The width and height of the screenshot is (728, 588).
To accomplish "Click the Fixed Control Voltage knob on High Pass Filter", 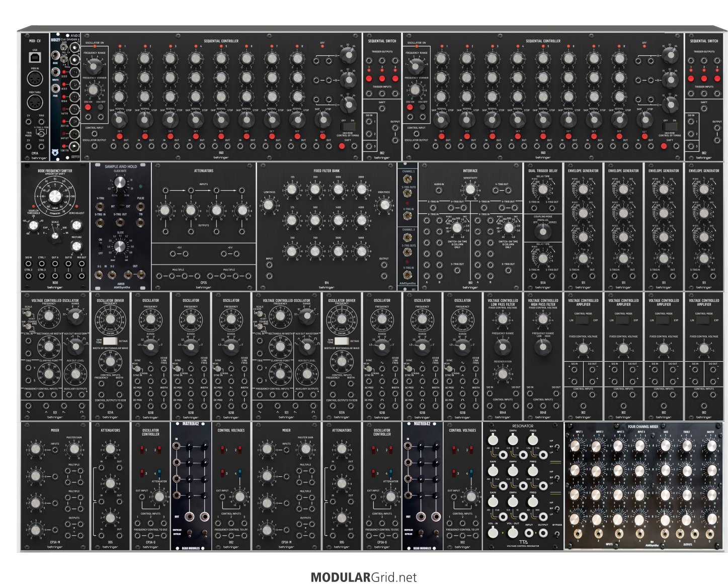I will point(543,319).
